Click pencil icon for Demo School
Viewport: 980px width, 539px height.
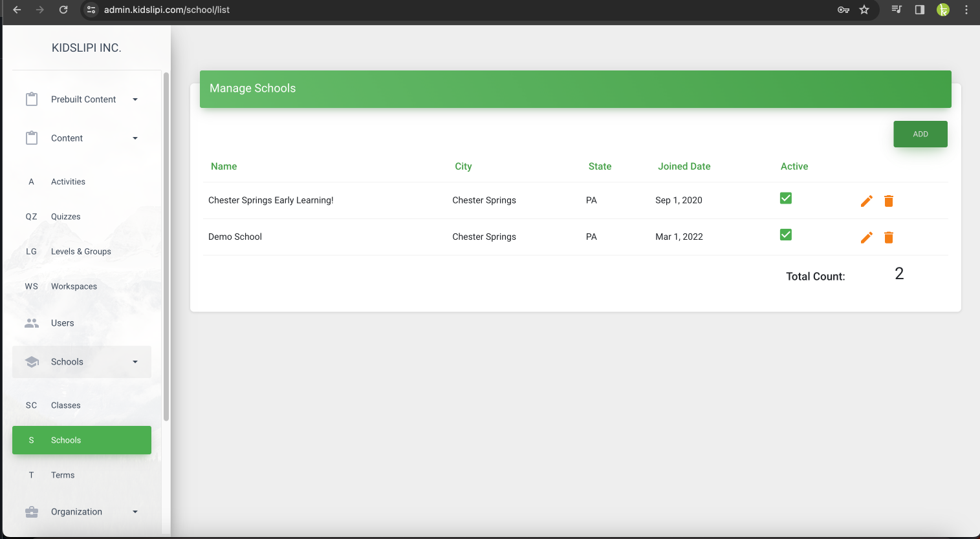(866, 238)
